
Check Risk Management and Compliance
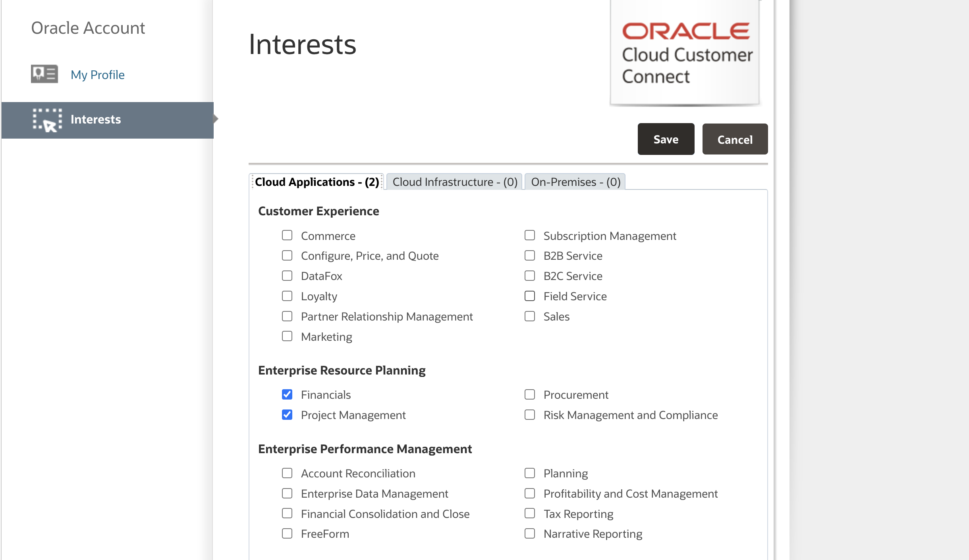530,415
